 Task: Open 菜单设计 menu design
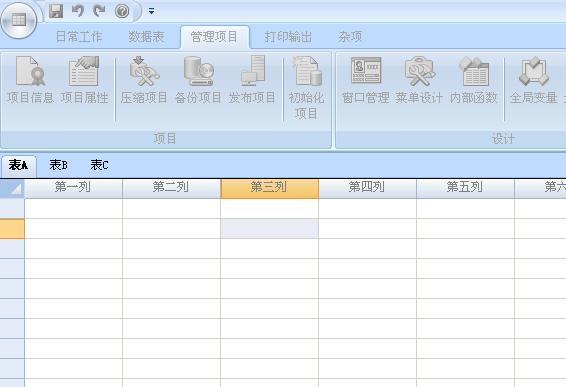[x=419, y=80]
